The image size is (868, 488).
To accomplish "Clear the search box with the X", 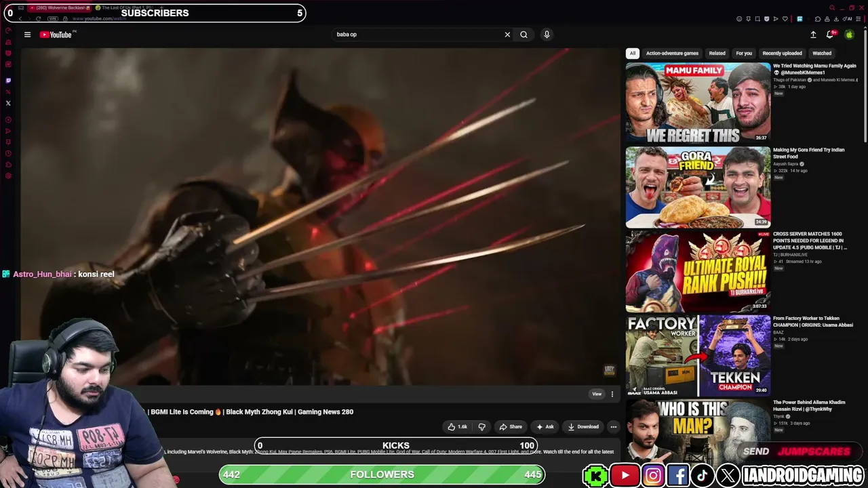I will point(507,35).
